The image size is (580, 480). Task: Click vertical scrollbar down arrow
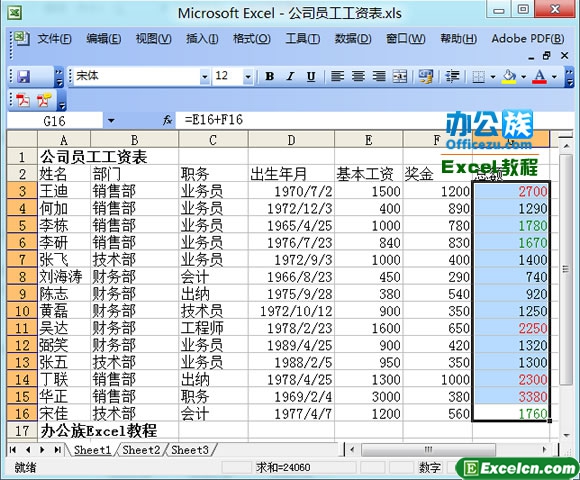point(566,436)
